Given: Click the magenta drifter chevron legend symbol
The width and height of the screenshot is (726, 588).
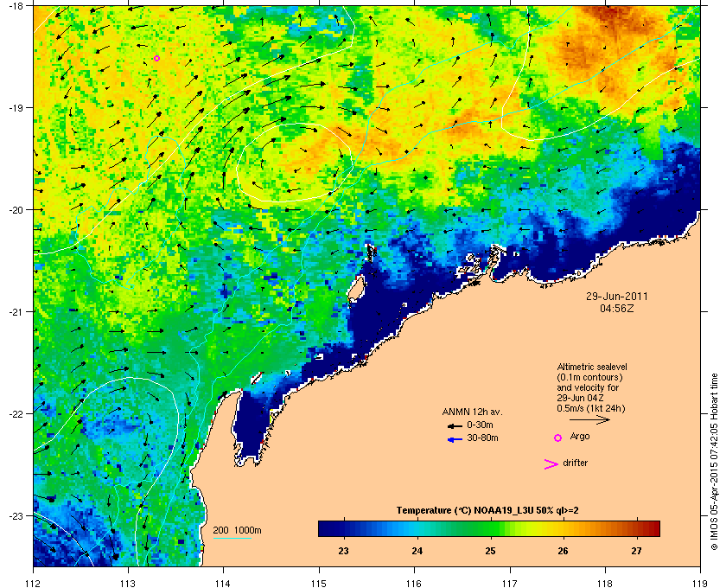Looking at the screenshot, I should coord(551,464).
